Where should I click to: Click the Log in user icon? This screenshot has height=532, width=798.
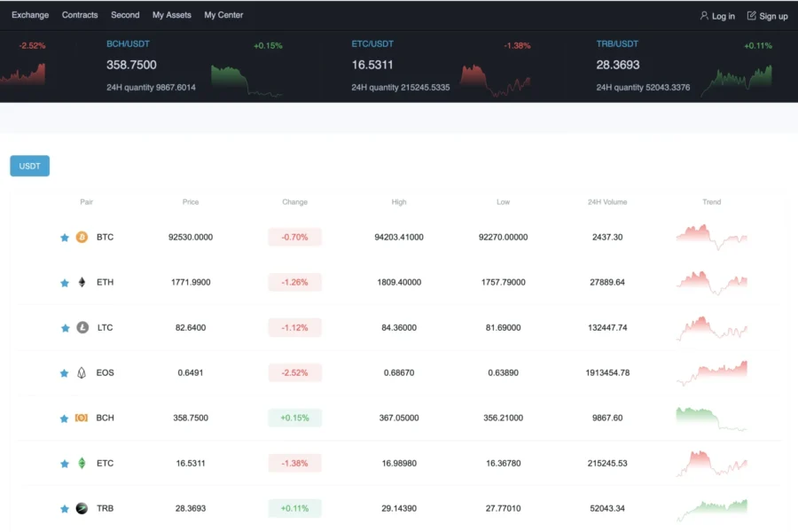(704, 16)
